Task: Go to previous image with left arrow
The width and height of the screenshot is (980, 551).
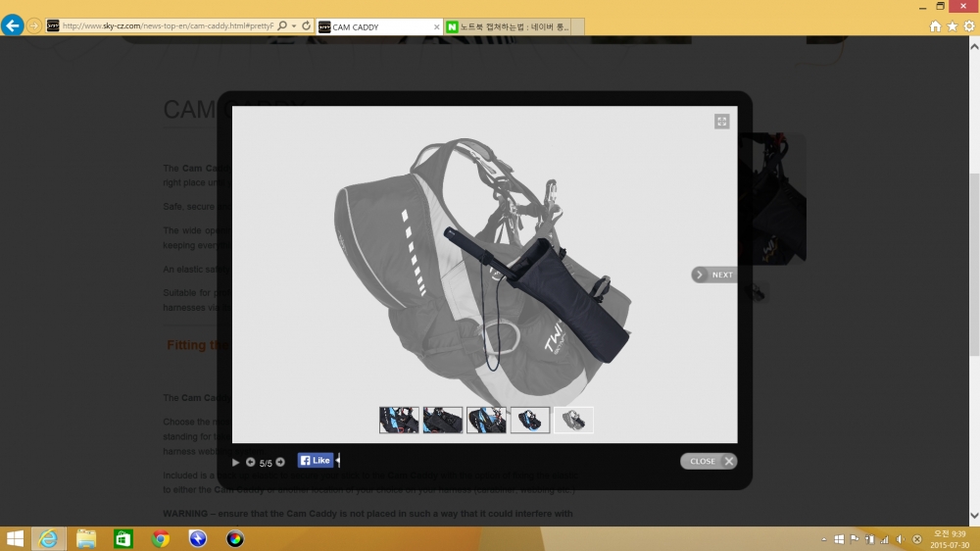Action: (x=250, y=462)
